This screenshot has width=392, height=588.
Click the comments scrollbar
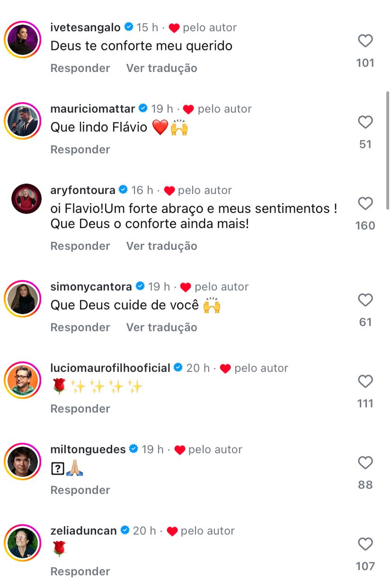click(388, 150)
